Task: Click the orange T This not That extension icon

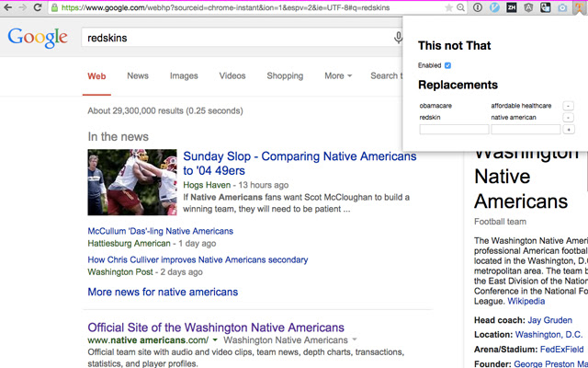Action: pyautogui.click(x=579, y=7)
